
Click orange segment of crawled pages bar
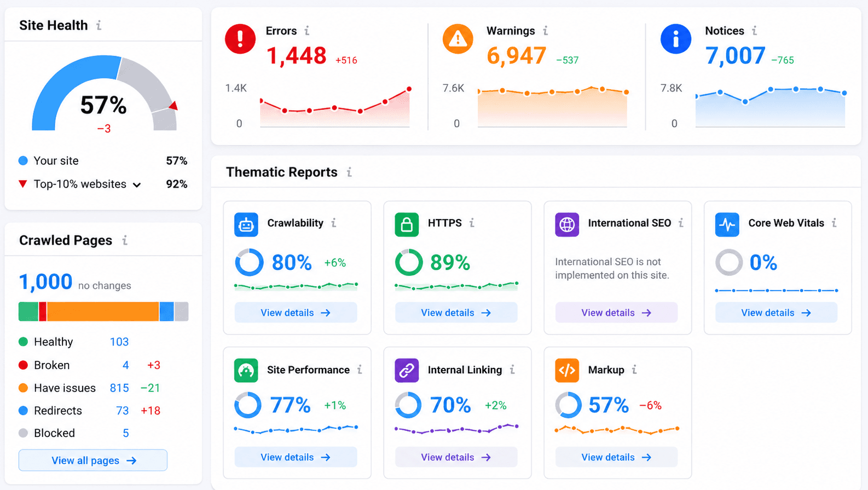[103, 312]
